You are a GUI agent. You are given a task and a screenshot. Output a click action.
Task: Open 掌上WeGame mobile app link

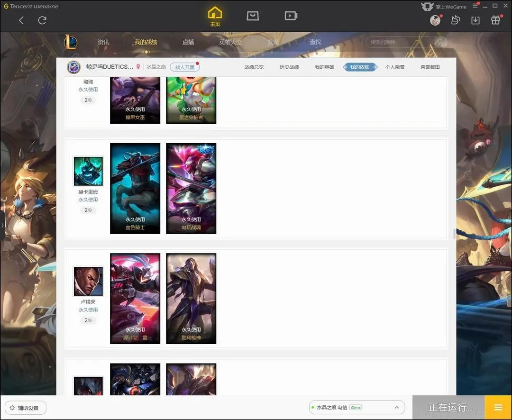[444, 7]
